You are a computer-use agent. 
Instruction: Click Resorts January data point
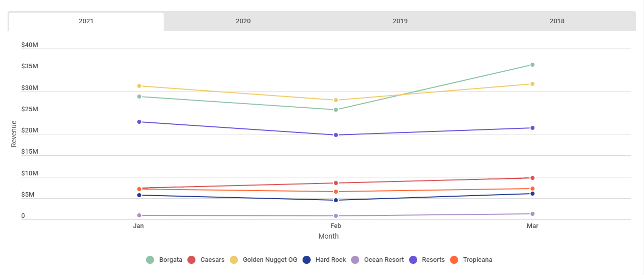coord(139,122)
